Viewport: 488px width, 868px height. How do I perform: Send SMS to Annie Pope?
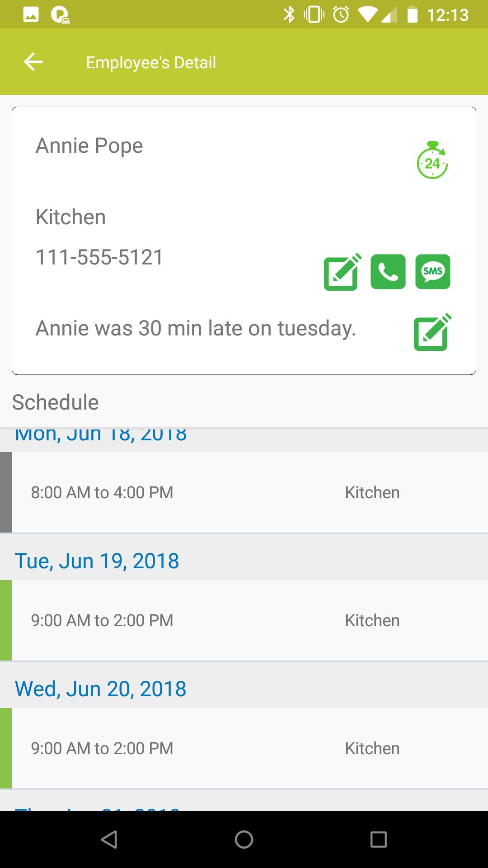tap(432, 272)
